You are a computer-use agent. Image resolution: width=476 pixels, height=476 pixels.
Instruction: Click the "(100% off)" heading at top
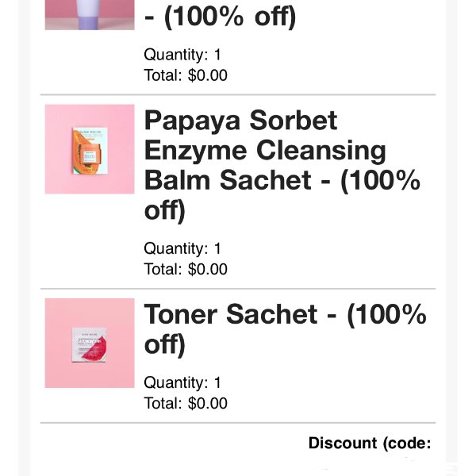click(221, 17)
